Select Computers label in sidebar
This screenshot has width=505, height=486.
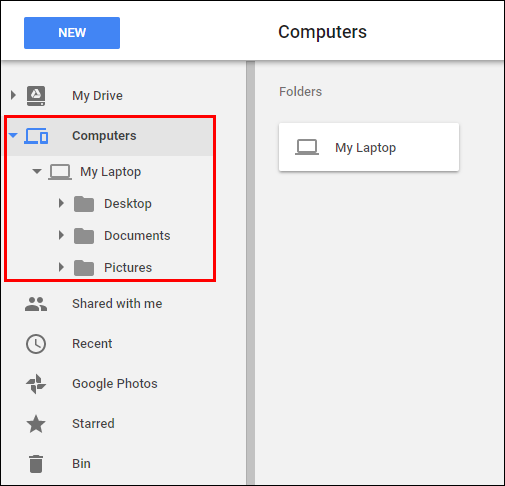click(104, 136)
